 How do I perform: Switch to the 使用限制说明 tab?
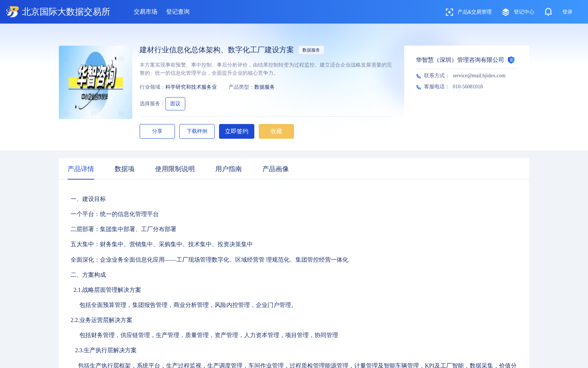[x=175, y=169]
